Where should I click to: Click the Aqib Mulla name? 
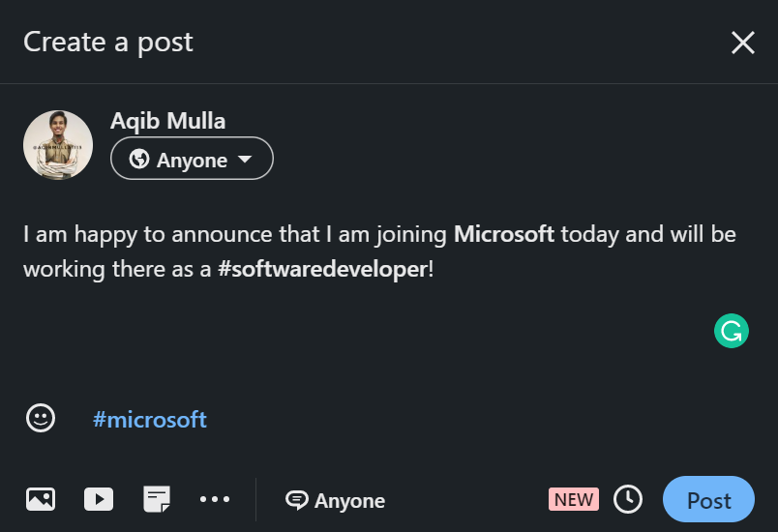(x=167, y=121)
